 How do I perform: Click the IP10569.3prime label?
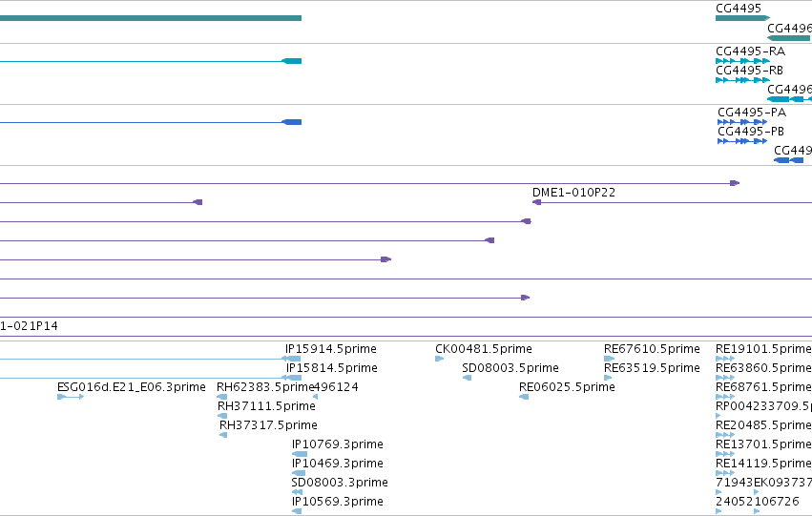[x=338, y=502]
